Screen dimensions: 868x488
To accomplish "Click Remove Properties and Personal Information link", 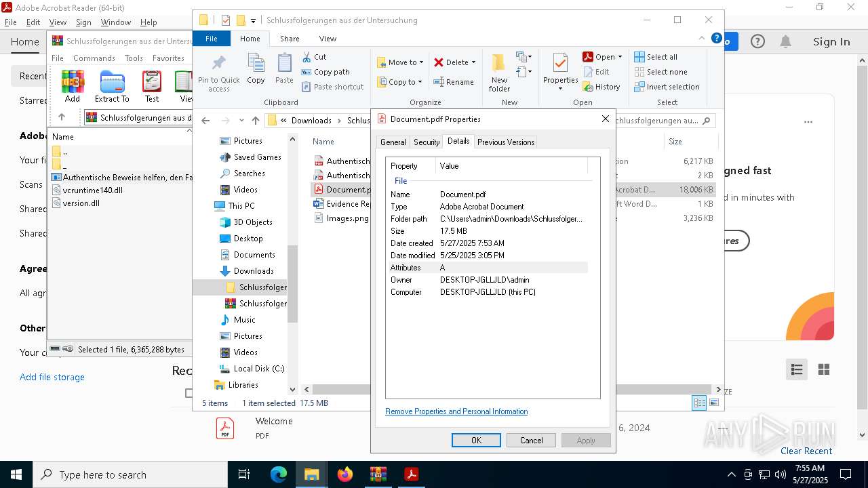I will tap(456, 411).
